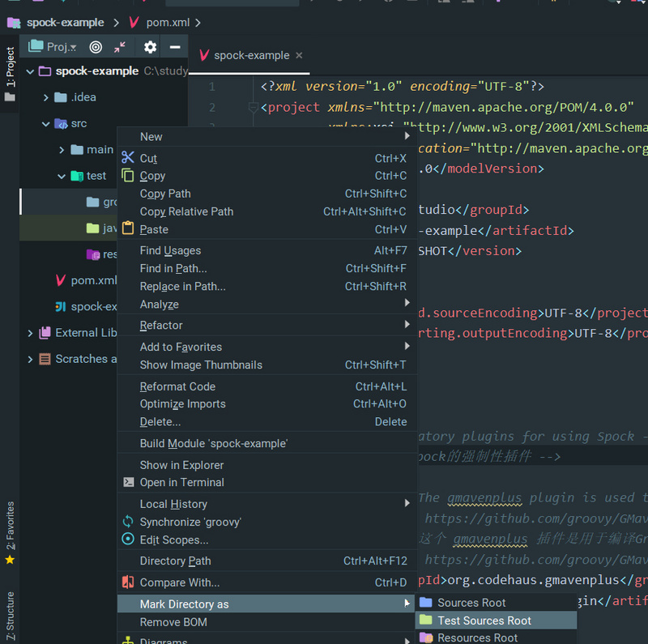The width and height of the screenshot is (648, 644).
Task: Click the Cut scissors icon in context menu
Action: click(128, 158)
